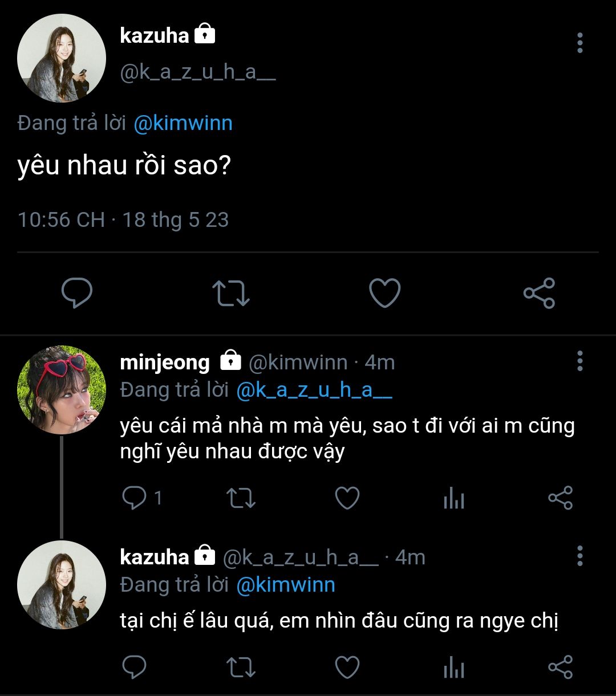Like minjeong's reply tweet

click(x=347, y=498)
